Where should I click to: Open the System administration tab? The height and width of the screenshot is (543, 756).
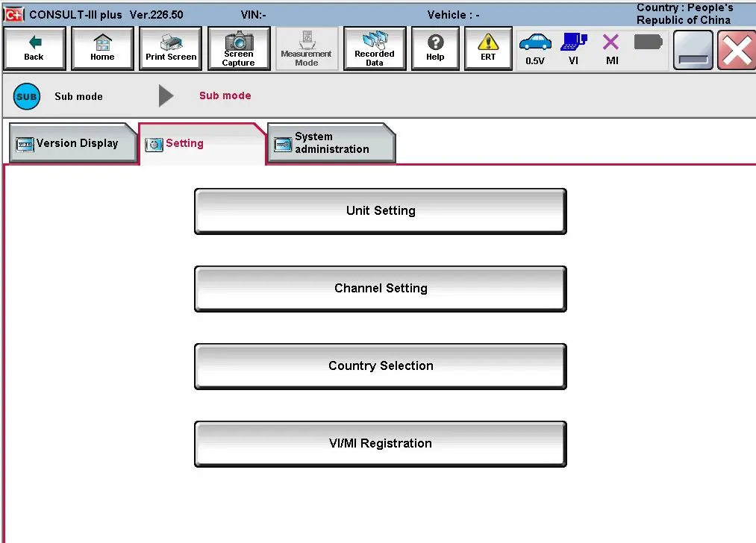(331, 143)
